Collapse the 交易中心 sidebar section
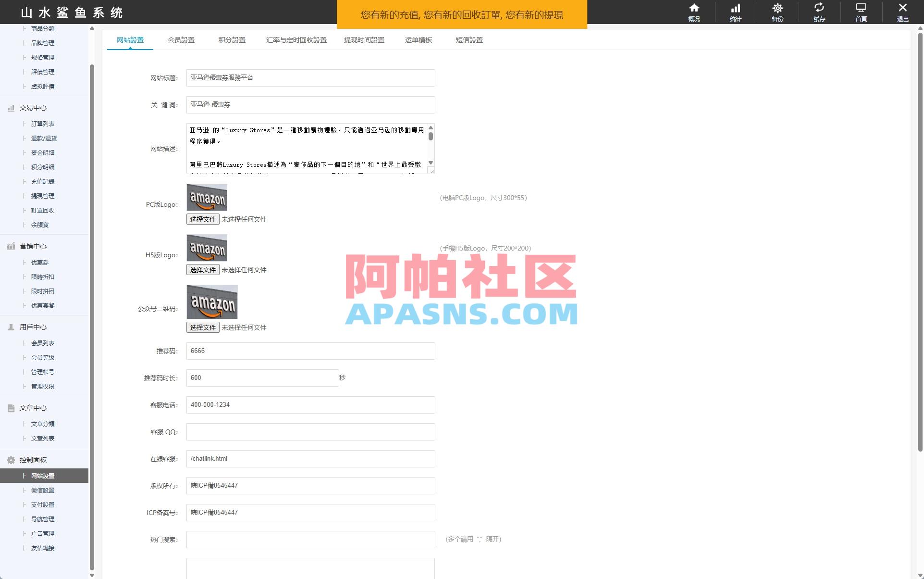This screenshot has height=579, width=924. tap(33, 108)
